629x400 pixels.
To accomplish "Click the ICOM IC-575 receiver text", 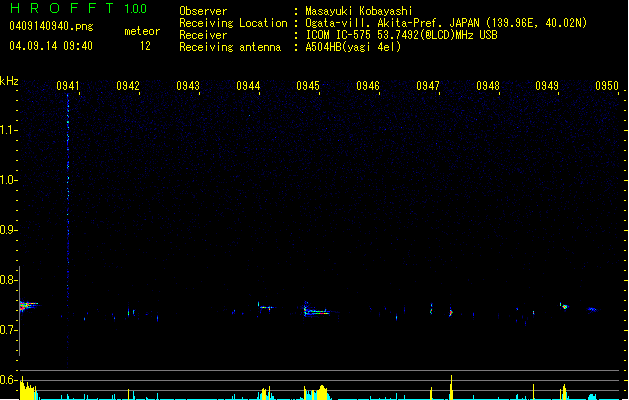I will coord(401,35).
